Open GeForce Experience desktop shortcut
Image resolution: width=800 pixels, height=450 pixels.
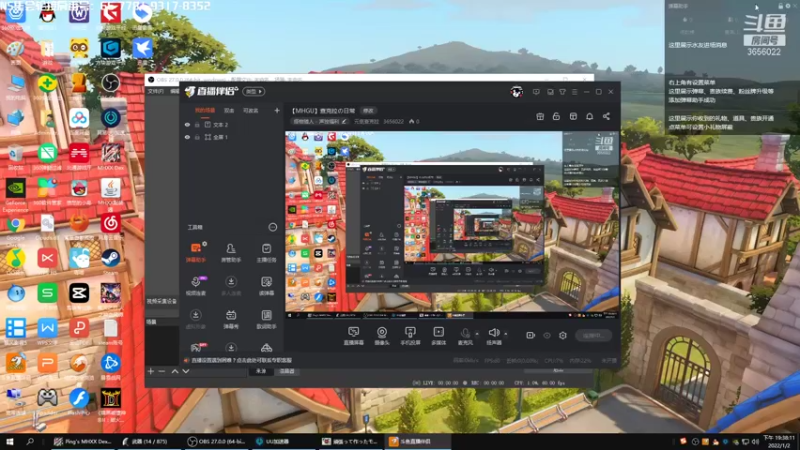coord(15,193)
